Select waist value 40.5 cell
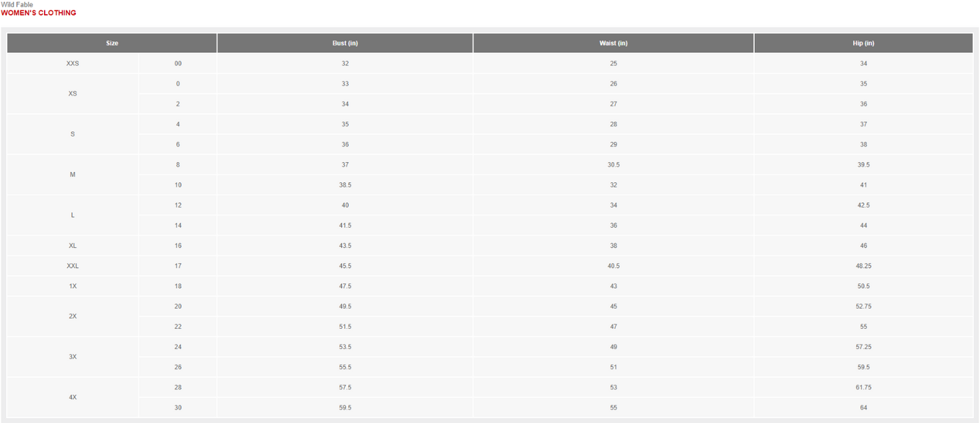This screenshot has height=423, width=980. coord(614,266)
